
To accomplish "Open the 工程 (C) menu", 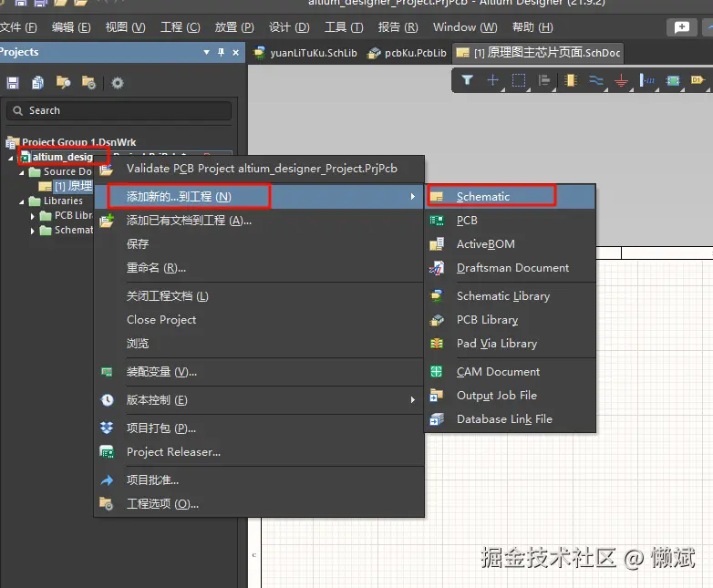I will 180,27.
